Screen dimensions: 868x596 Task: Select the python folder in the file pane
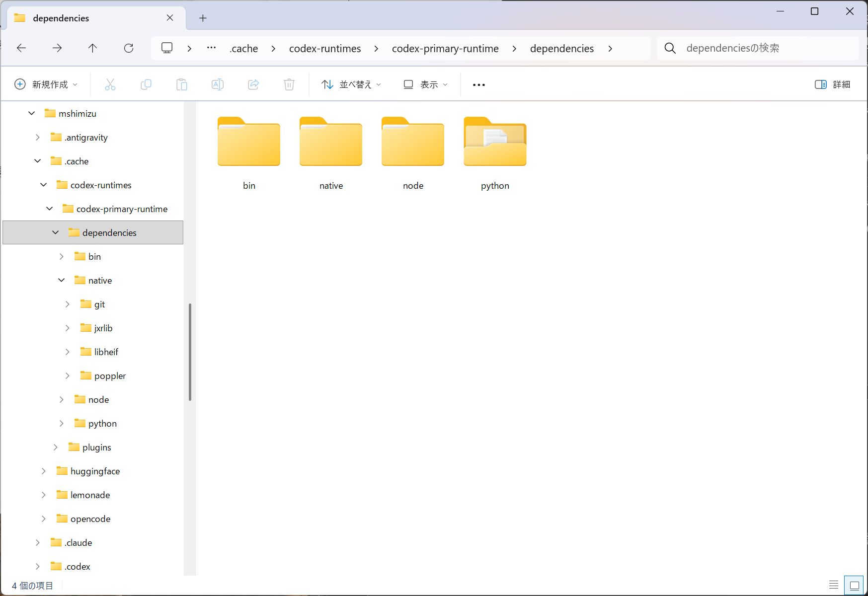click(x=495, y=154)
